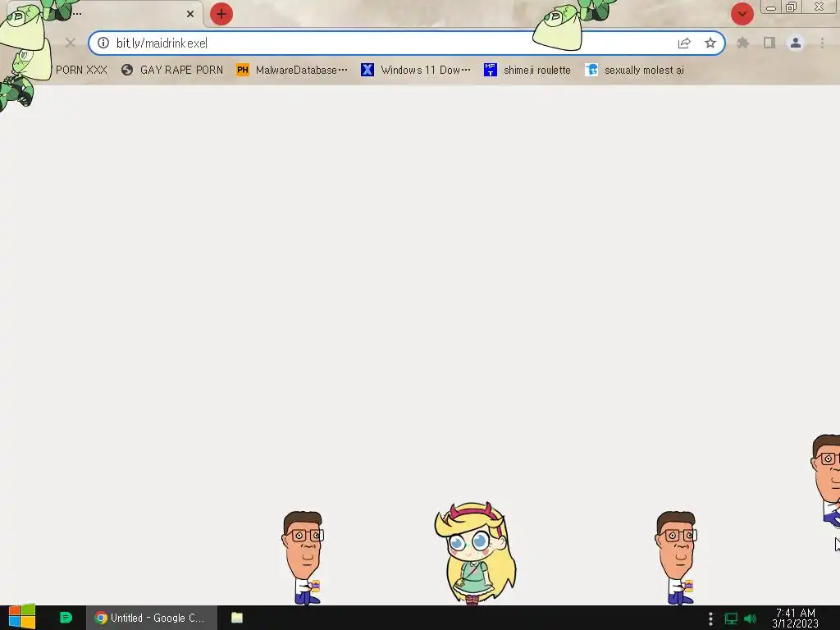Open File Explorer from taskbar

(237, 618)
